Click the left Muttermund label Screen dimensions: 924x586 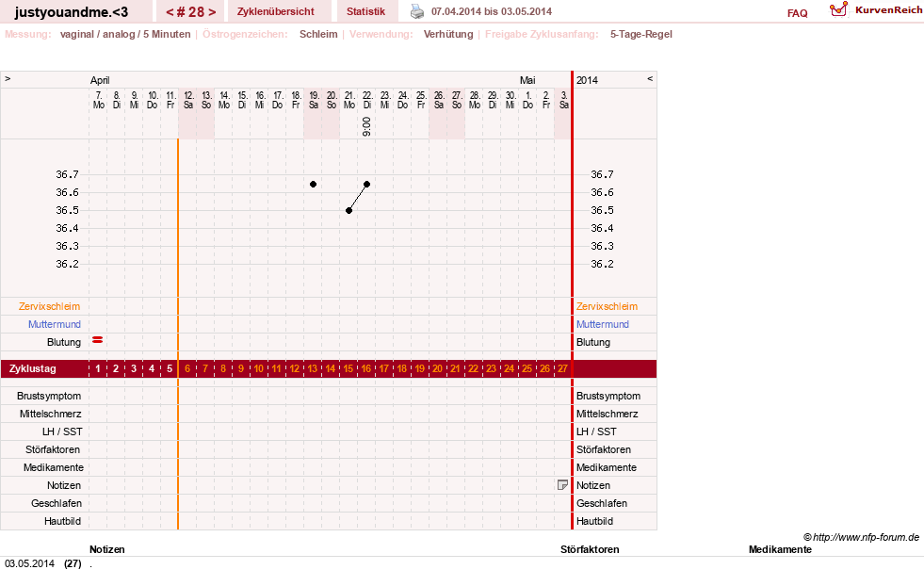pos(55,324)
